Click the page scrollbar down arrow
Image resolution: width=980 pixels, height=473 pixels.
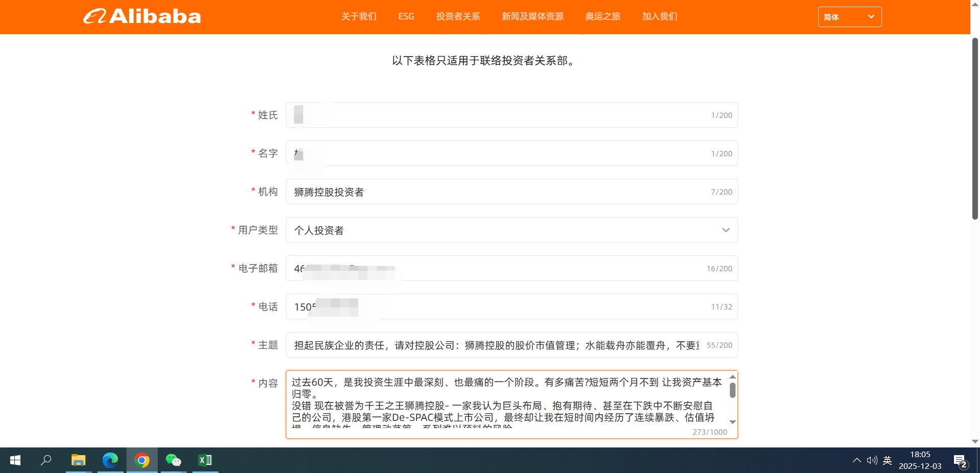[975, 442]
